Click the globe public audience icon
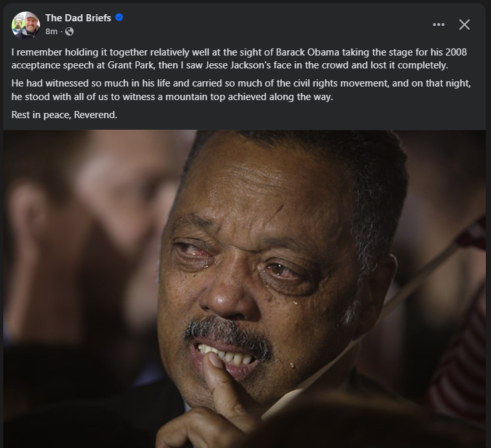This screenshot has width=491, height=448. click(x=70, y=32)
